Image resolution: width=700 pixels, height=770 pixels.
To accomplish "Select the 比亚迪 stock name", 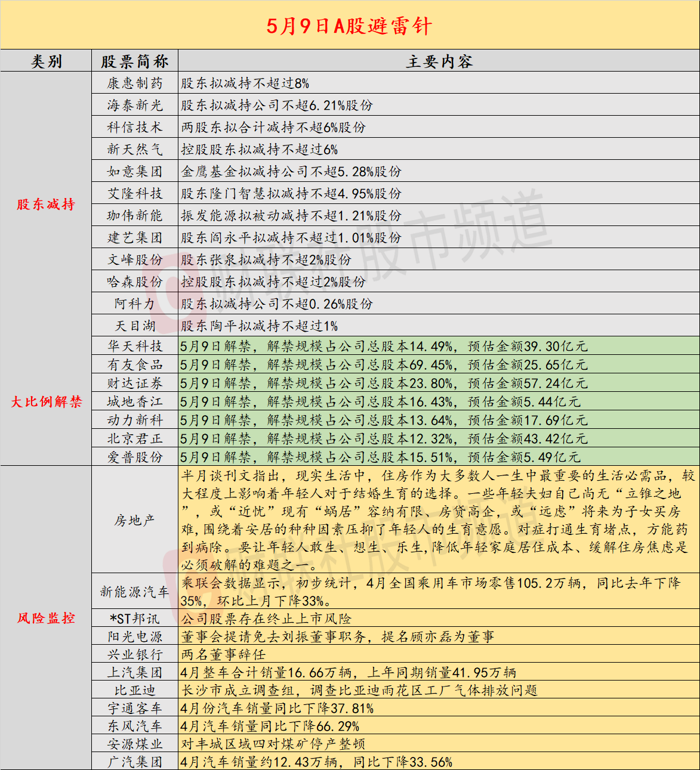I will [135, 690].
